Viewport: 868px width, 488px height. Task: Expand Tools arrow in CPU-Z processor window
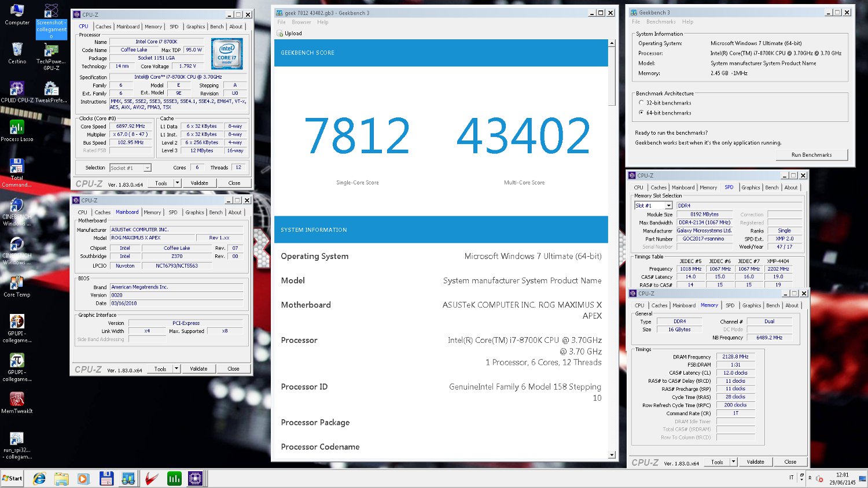tap(177, 183)
